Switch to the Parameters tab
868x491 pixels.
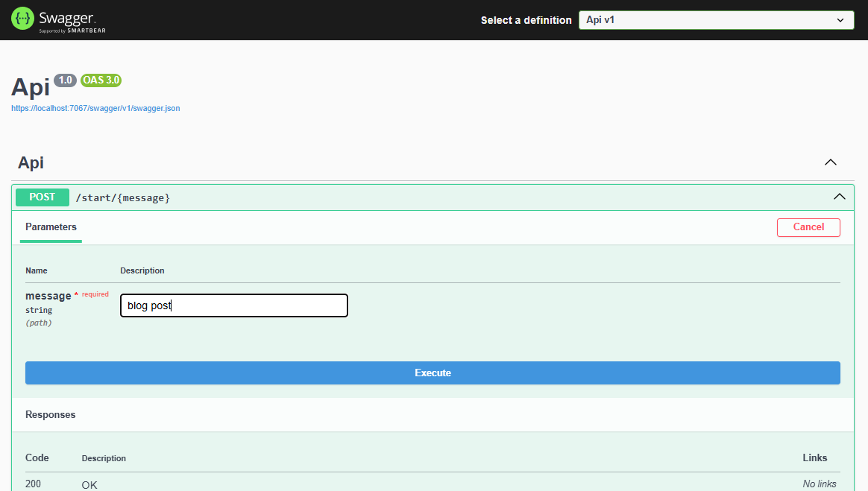51,227
